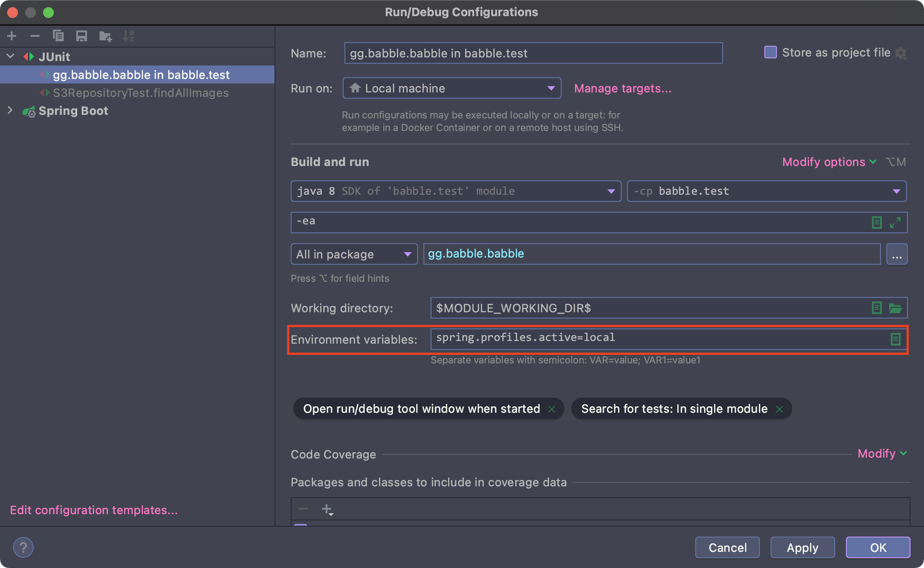Screen dimensions: 924x568
Task: Click the gg.babble.babble package field
Action: point(652,254)
